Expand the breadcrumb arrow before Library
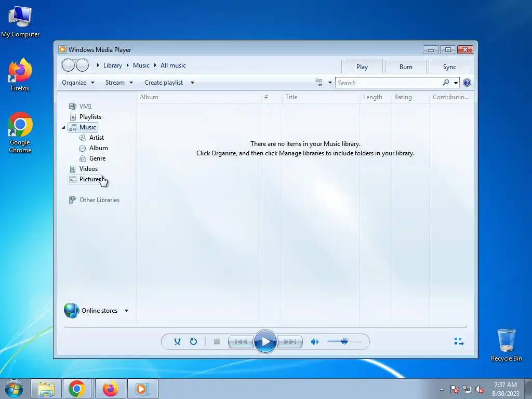Viewport: 532px width, 399px height. pos(98,65)
